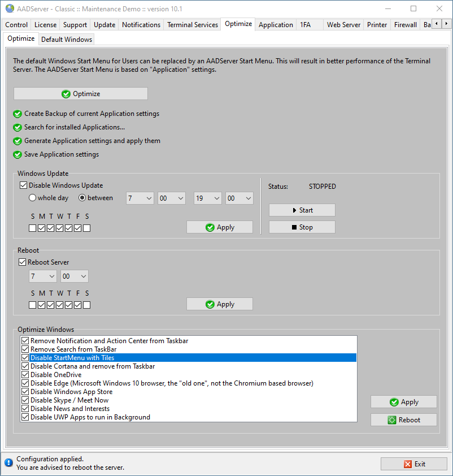Uncheck Disable OneDrive option

[25, 375]
